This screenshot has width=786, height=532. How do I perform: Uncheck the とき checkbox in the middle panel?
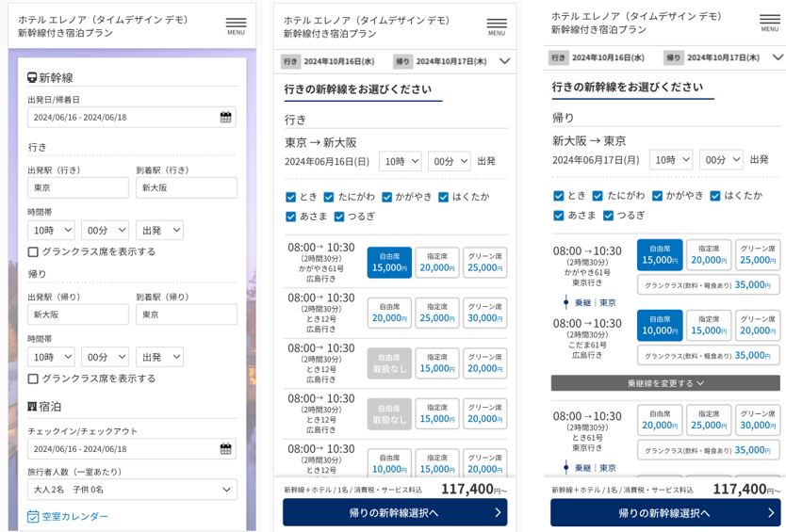coord(290,197)
